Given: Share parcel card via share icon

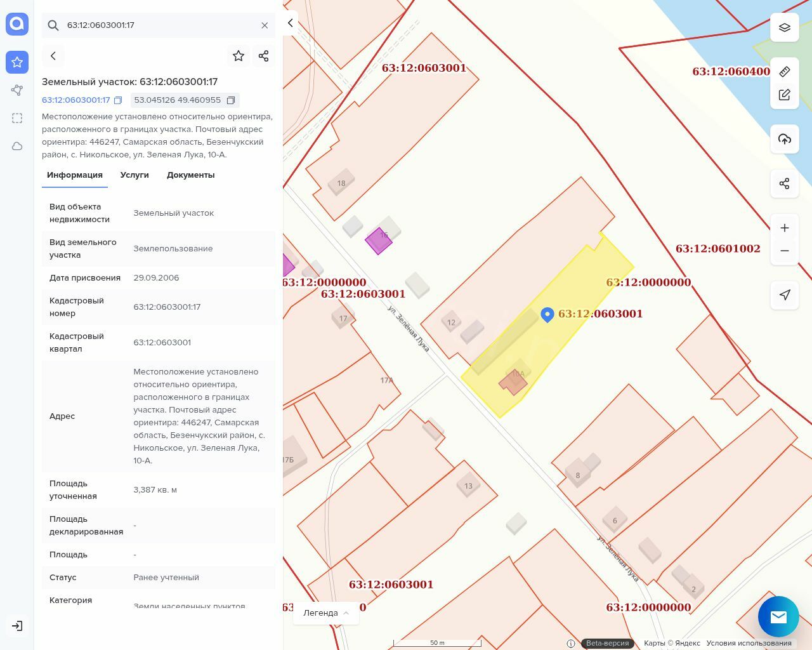Looking at the screenshot, I should (264, 56).
